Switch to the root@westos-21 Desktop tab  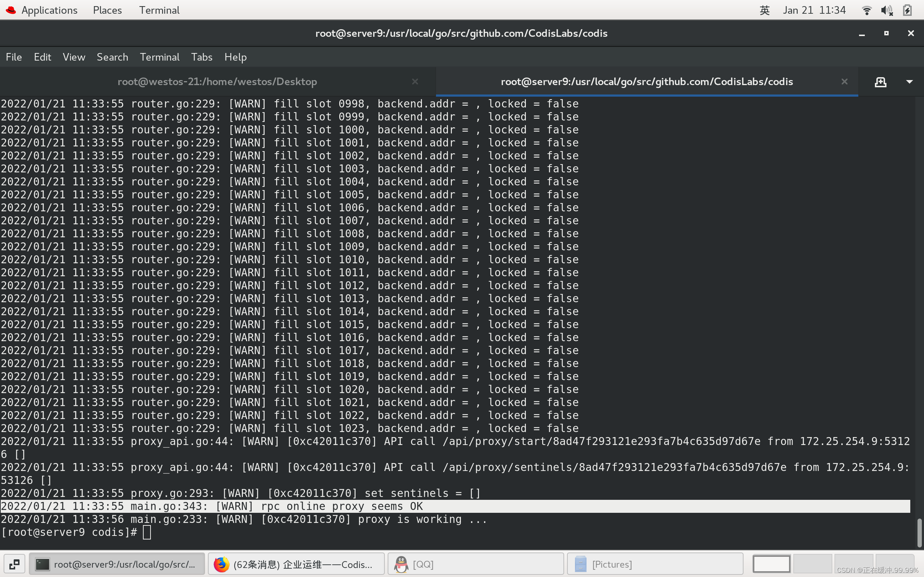pos(217,82)
